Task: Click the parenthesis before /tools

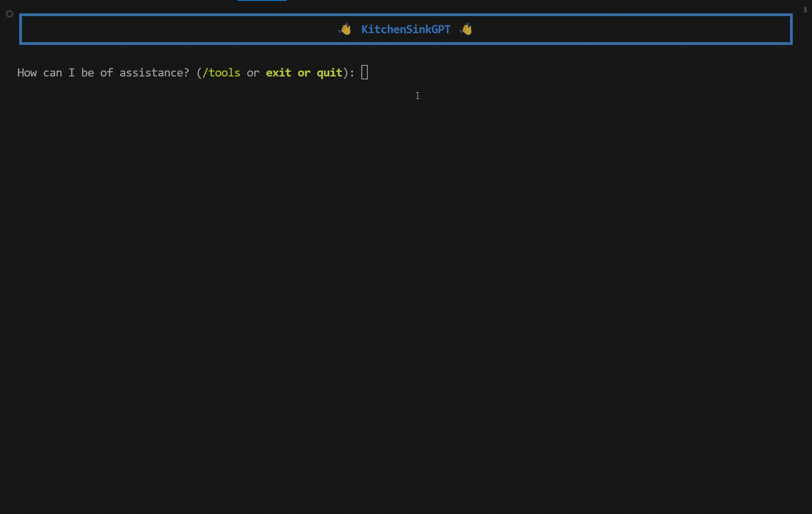Action: (x=200, y=73)
